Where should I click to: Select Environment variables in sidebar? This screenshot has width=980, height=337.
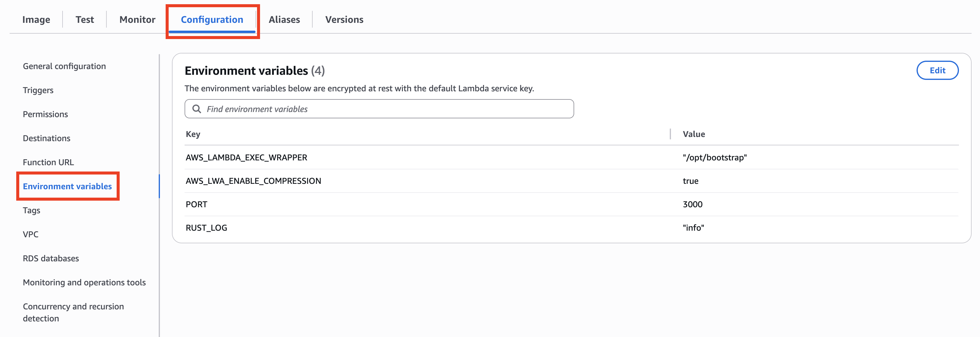(x=67, y=186)
